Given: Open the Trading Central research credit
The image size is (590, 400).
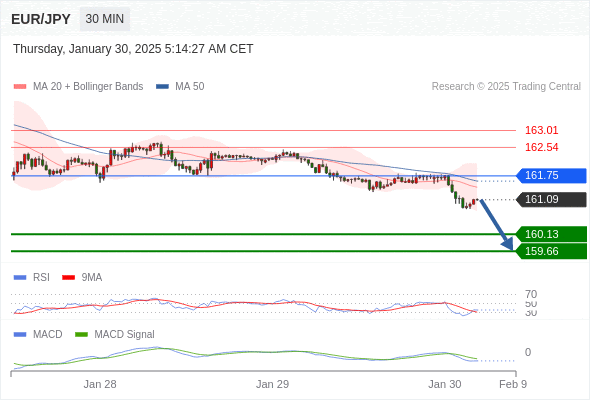Looking at the screenshot, I should (506, 87).
